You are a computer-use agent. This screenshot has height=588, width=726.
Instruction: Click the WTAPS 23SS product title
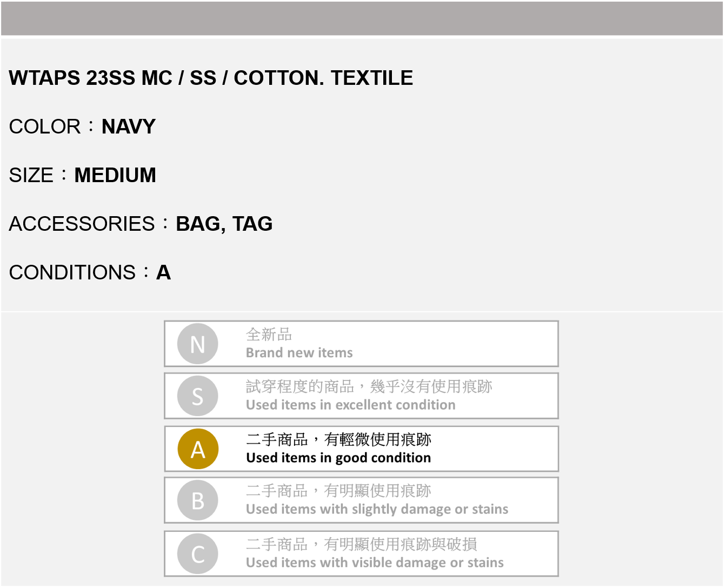click(x=211, y=78)
